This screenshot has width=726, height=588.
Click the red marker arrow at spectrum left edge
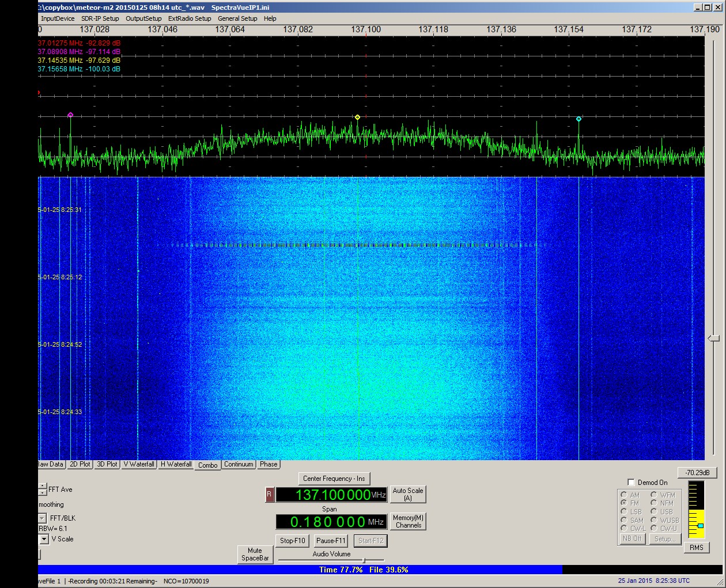[39, 92]
